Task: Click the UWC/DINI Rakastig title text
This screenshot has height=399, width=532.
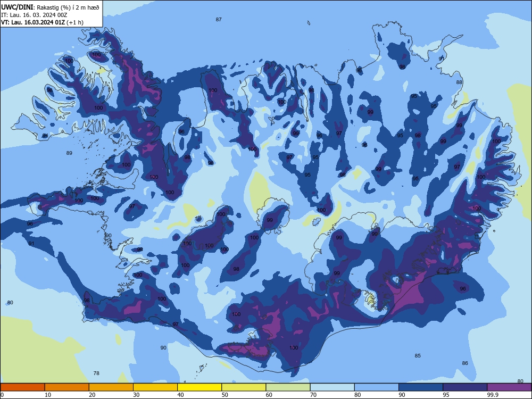Action: coord(50,7)
